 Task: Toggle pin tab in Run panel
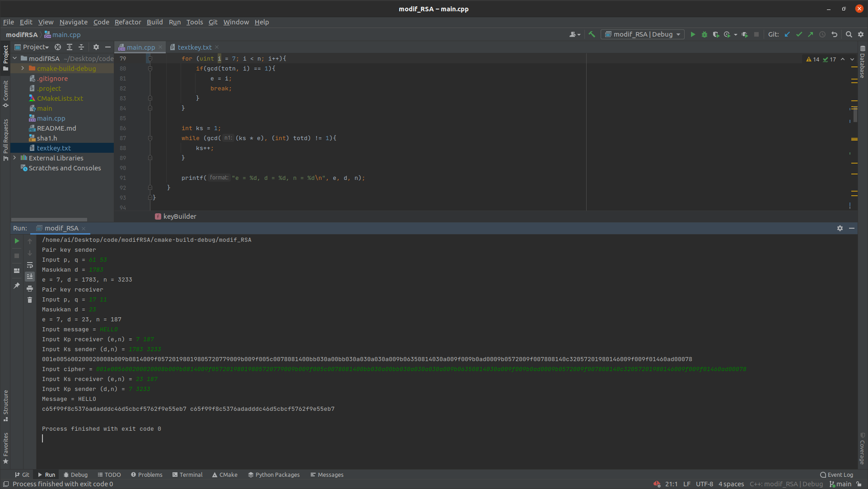(x=17, y=286)
